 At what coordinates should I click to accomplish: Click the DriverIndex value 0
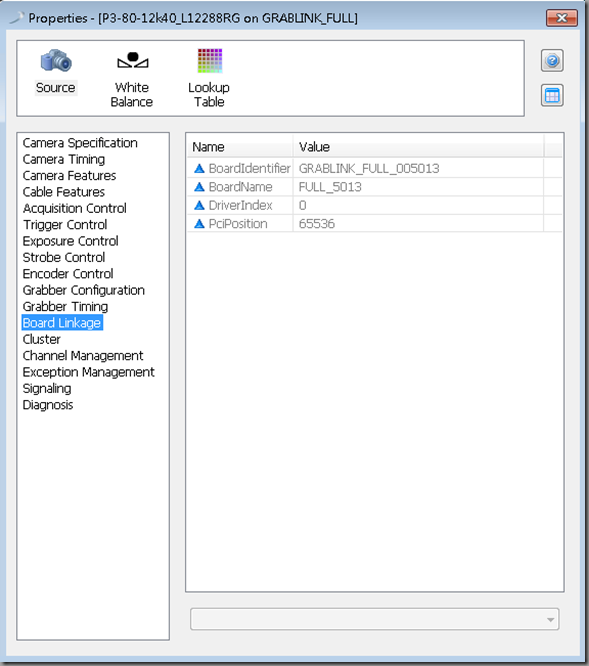coord(302,206)
